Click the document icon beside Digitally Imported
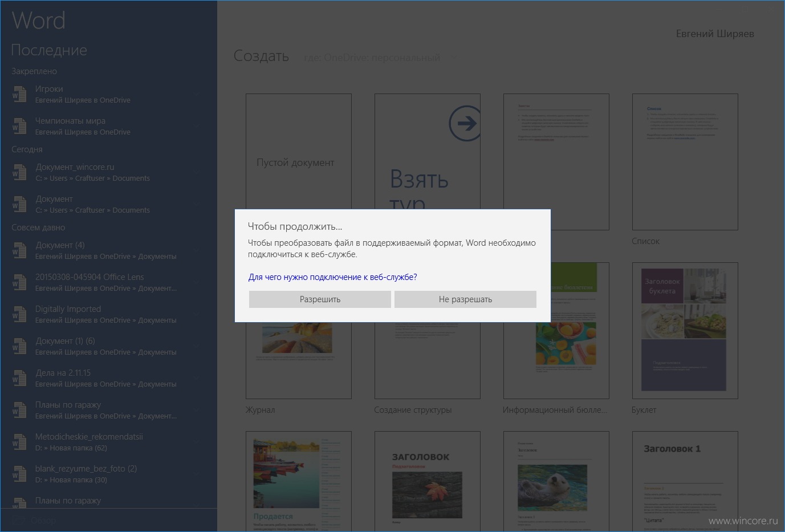785x532 pixels. (19, 314)
